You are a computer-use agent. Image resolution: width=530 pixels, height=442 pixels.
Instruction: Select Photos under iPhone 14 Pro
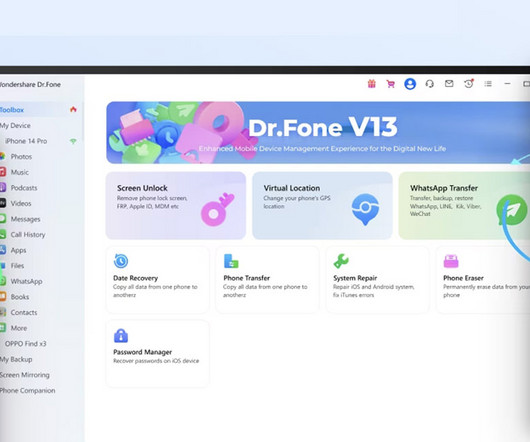pos(21,156)
